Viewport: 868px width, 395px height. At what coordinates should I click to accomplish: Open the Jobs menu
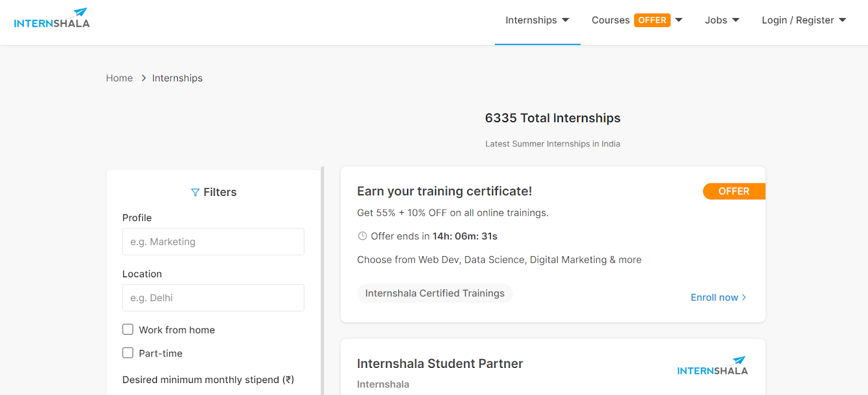coord(716,20)
